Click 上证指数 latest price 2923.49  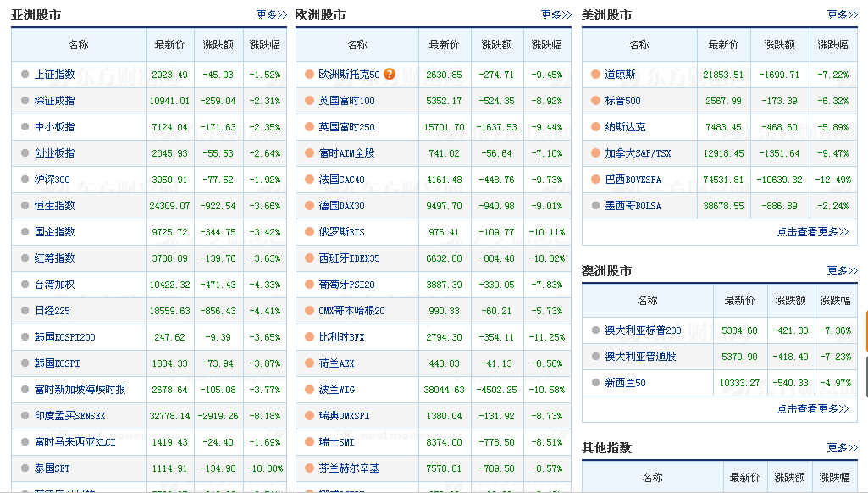tap(170, 75)
